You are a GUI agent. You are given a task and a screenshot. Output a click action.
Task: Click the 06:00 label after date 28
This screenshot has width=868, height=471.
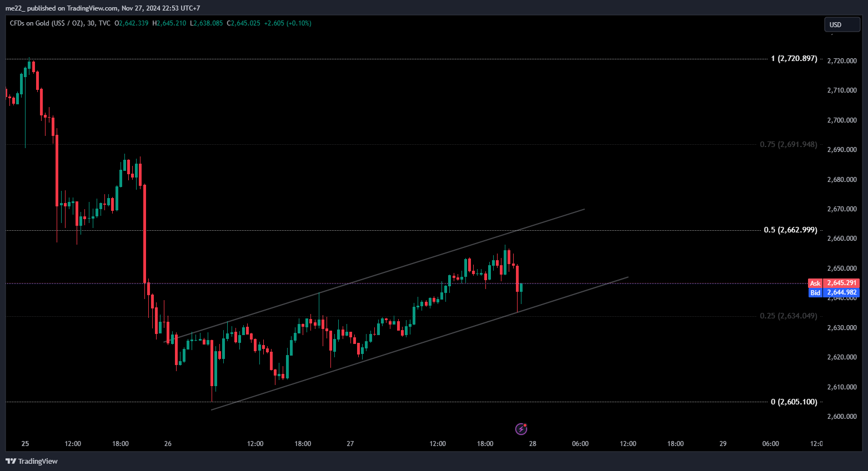(580, 444)
